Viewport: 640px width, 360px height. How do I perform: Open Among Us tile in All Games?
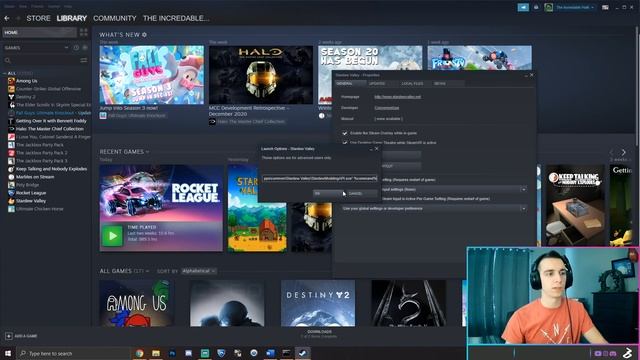(x=136, y=303)
